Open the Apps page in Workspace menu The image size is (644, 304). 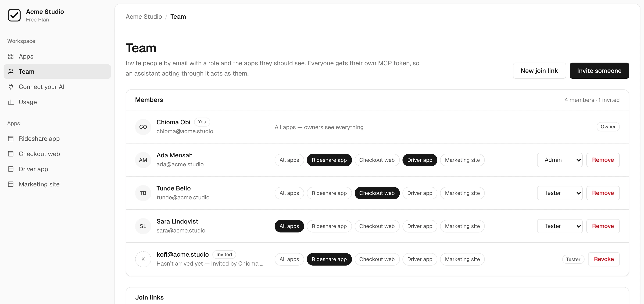pyautogui.click(x=57, y=56)
